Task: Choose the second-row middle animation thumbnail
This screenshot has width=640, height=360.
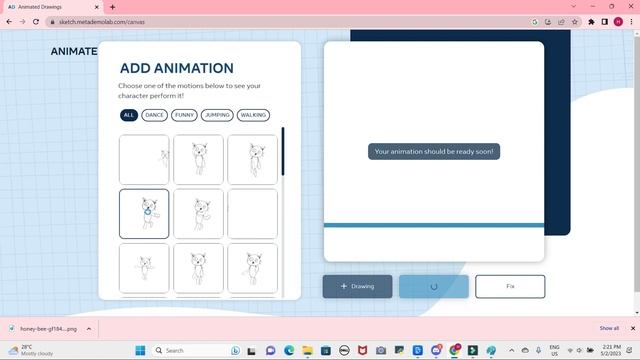Action: 198,214
